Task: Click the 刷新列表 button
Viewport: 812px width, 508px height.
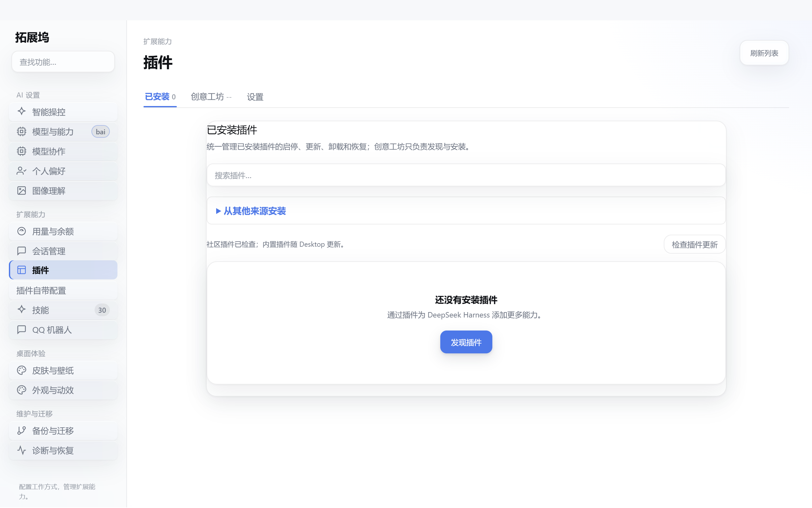Action: (x=764, y=53)
